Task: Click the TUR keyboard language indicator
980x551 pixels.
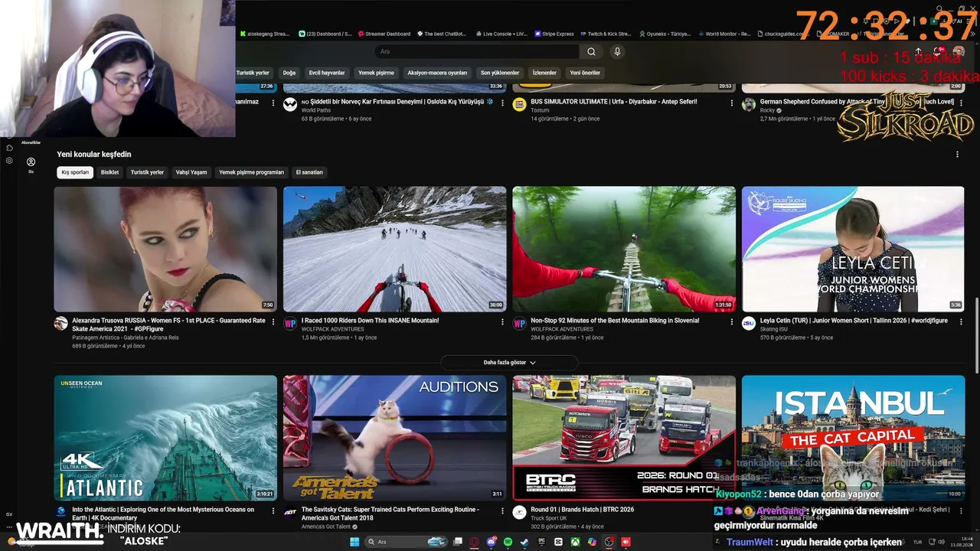Action: (918, 542)
